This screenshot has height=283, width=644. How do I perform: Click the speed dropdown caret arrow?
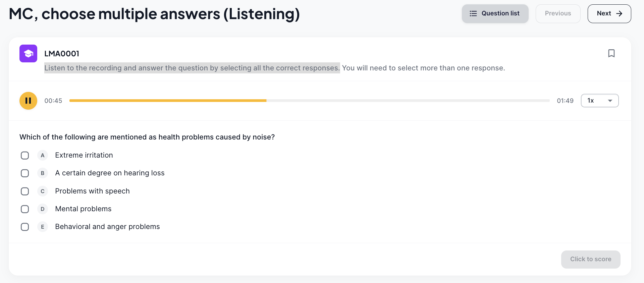click(610, 101)
